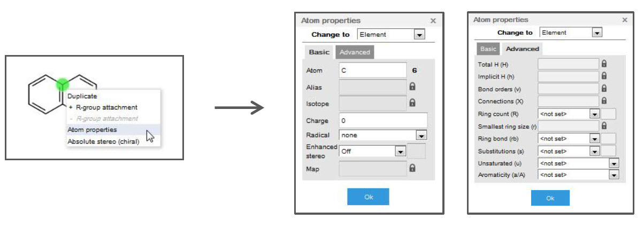The image size is (644, 227).
Task: Click lock icon next to Alias field
Action: [x=412, y=87]
